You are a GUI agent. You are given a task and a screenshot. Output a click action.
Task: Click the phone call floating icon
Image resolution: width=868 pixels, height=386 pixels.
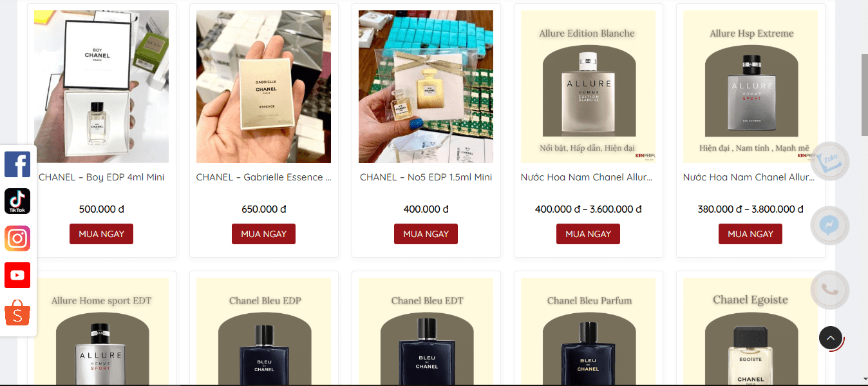coord(829,290)
